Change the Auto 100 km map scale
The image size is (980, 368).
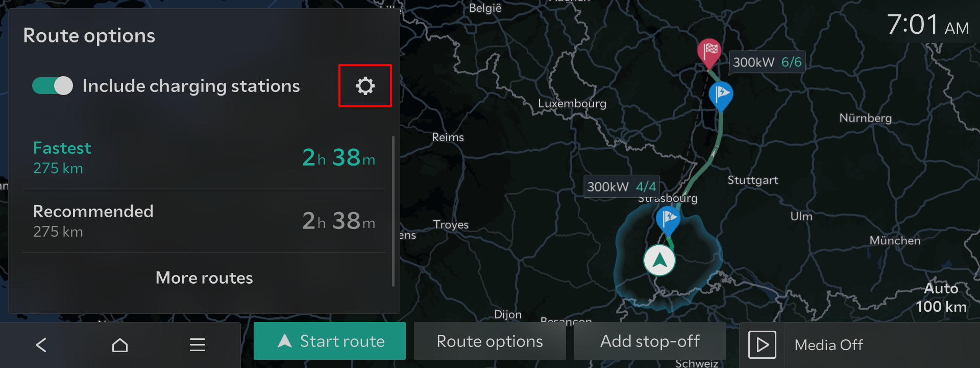pos(941,297)
